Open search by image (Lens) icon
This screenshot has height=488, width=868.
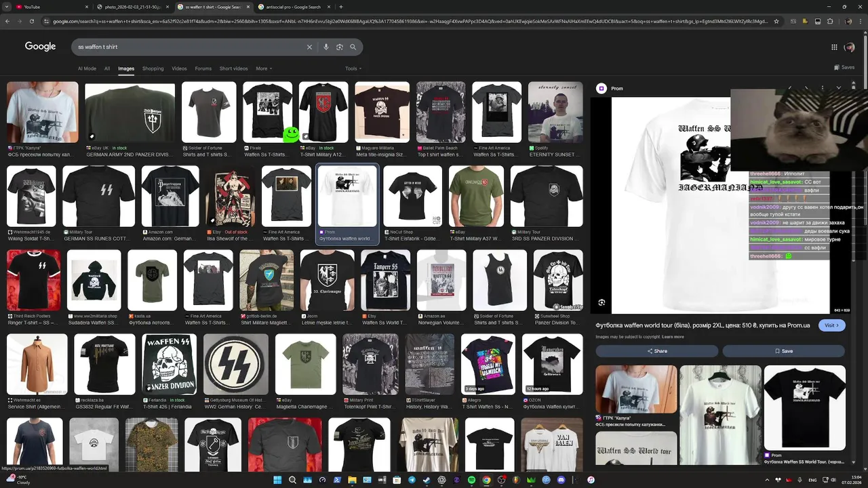pos(340,47)
